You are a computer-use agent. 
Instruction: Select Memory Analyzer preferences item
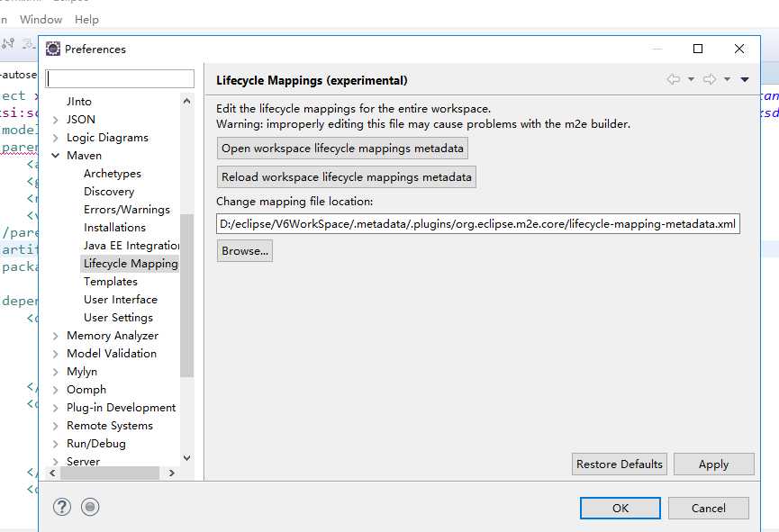pos(113,336)
